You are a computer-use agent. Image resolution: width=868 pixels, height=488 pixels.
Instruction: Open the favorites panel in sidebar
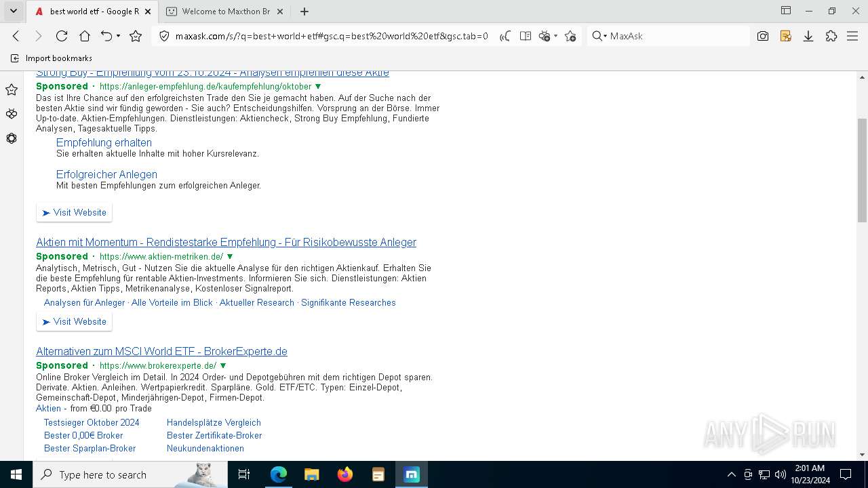[12, 89]
